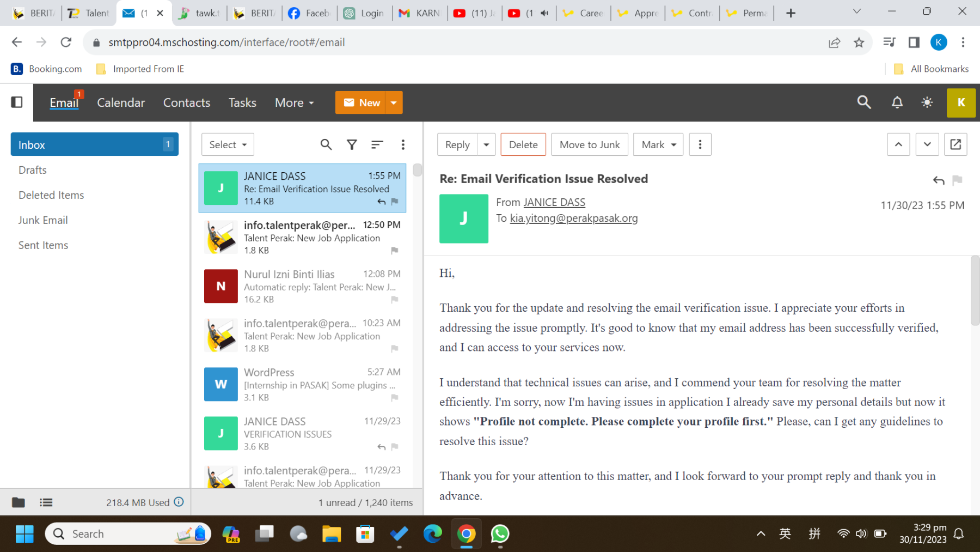Click the Delete button
980x552 pixels.
(x=523, y=144)
